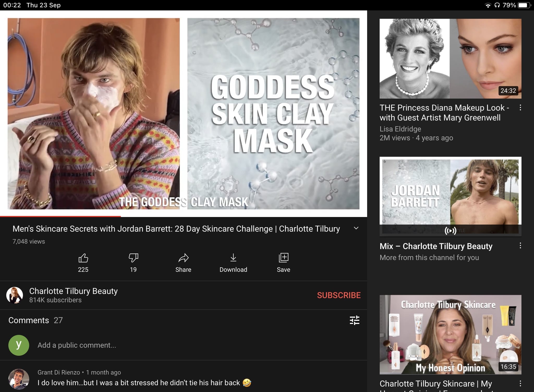Image resolution: width=534 pixels, height=392 pixels.
Task: Open options for Charlotte Tilbury Skincare video
Action: click(520, 383)
